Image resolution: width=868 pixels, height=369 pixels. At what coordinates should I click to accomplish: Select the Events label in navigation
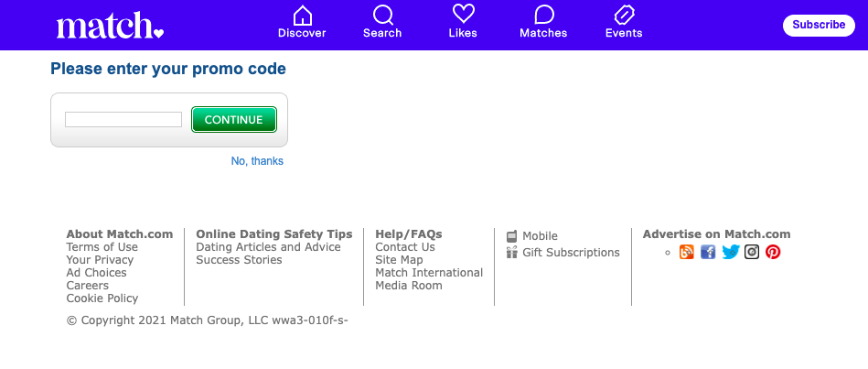[x=624, y=33]
